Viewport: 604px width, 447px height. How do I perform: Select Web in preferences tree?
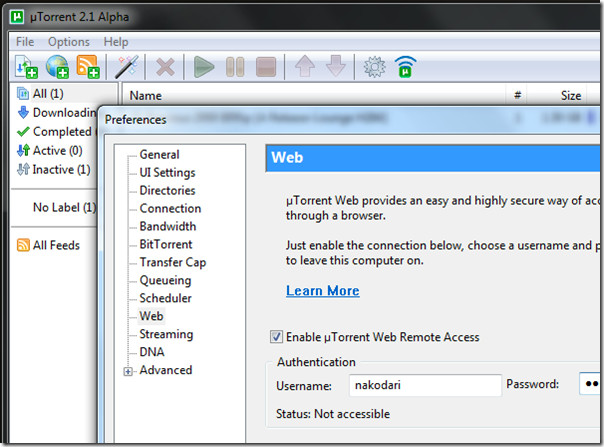151,316
